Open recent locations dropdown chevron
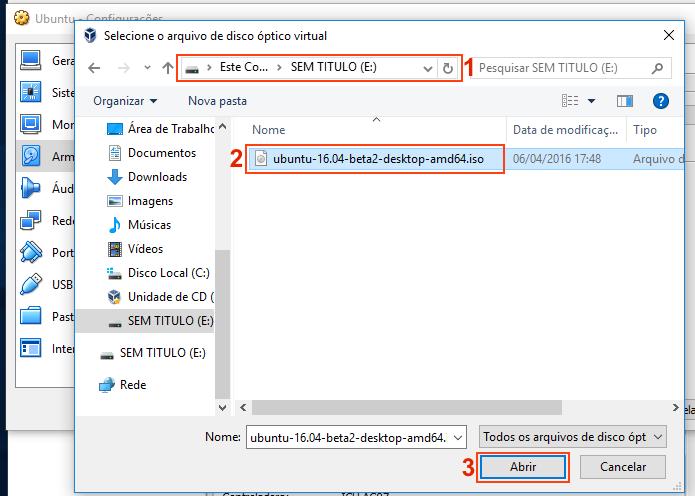The width and height of the screenshot is (695, 496). click(147, 68)
